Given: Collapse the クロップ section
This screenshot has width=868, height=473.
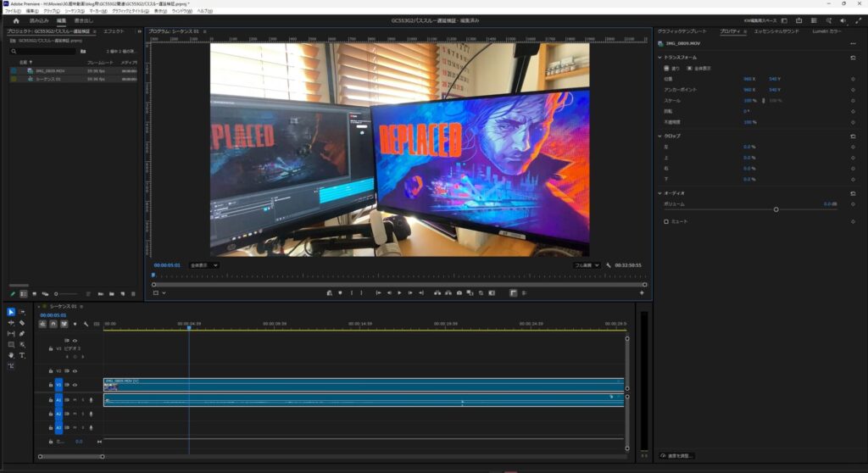Looking at the screenshot, I should coord(660,136).
